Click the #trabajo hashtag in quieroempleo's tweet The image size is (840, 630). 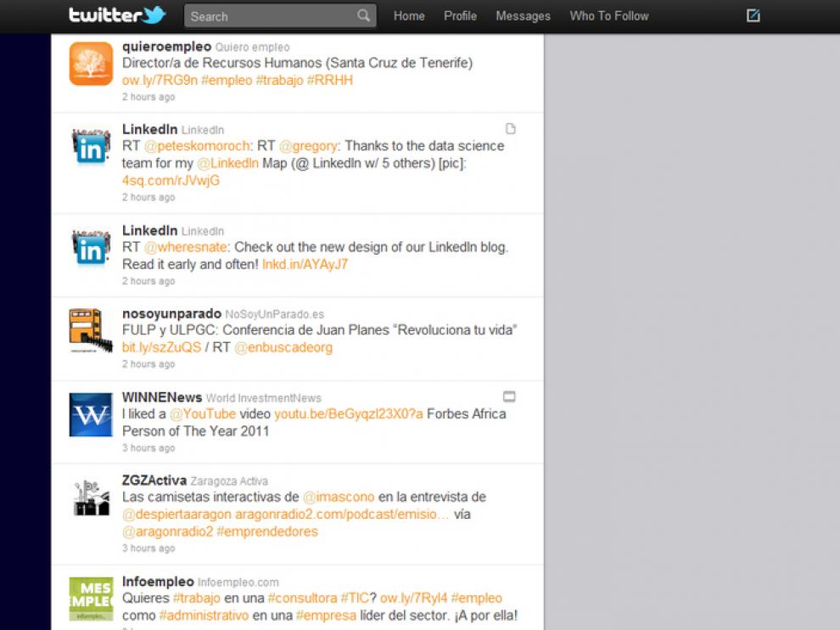click(x=280, y=81)
